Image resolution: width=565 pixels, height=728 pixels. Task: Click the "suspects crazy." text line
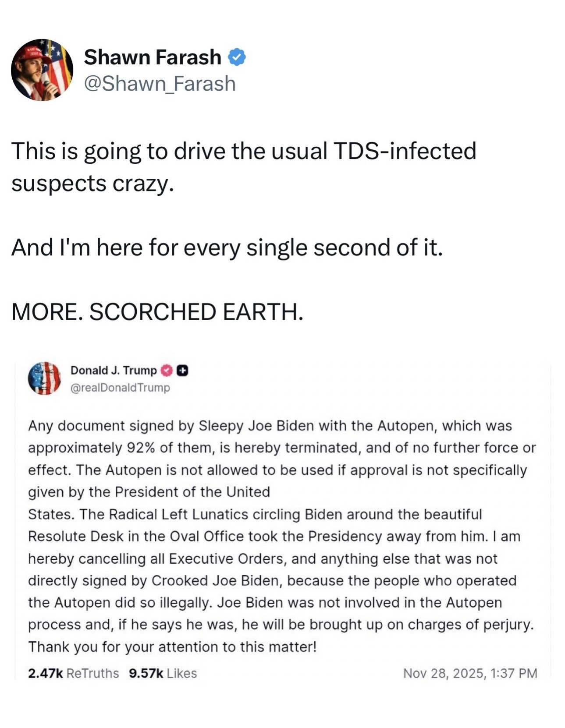tap(93, 183)
